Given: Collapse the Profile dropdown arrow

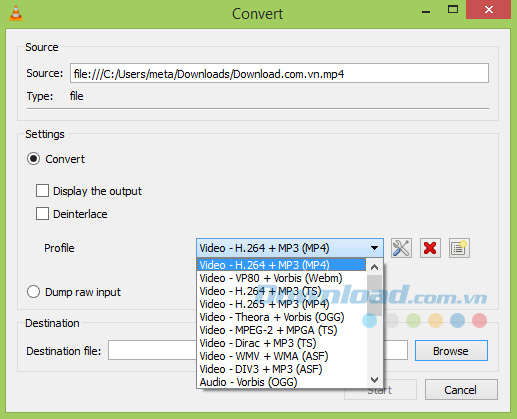Looking at the screenshot, I should tap(374, 248).
